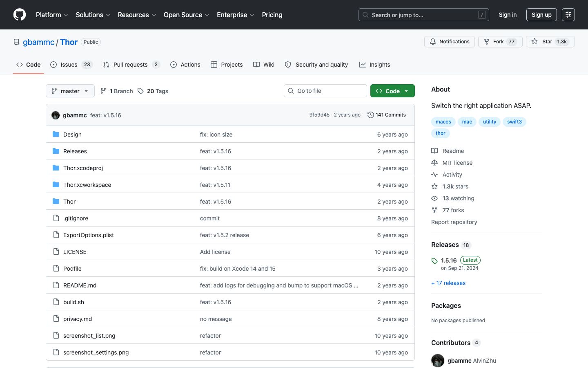Expand the Enterprise menu
This screenshot has height=368, width=588.
tap(236, 15)
